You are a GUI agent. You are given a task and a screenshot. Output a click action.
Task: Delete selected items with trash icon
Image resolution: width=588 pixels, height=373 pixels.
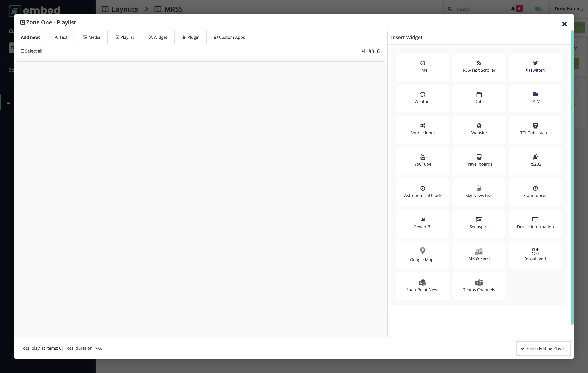tap(379, 51)
